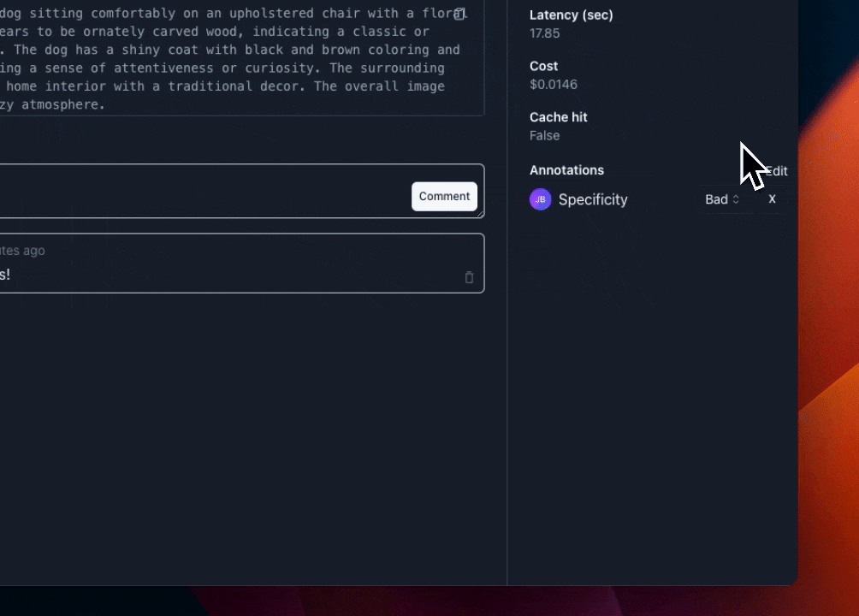Click the Cache hit value showing False
Viewport: 859px width, 616px height.
(x=544, y=135)
